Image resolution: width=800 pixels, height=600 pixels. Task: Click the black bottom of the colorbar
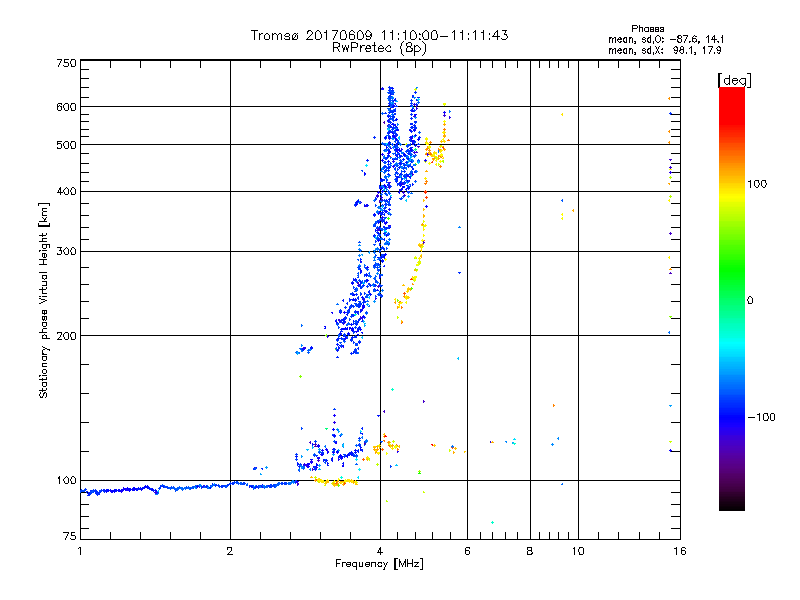tap(732, 503)
